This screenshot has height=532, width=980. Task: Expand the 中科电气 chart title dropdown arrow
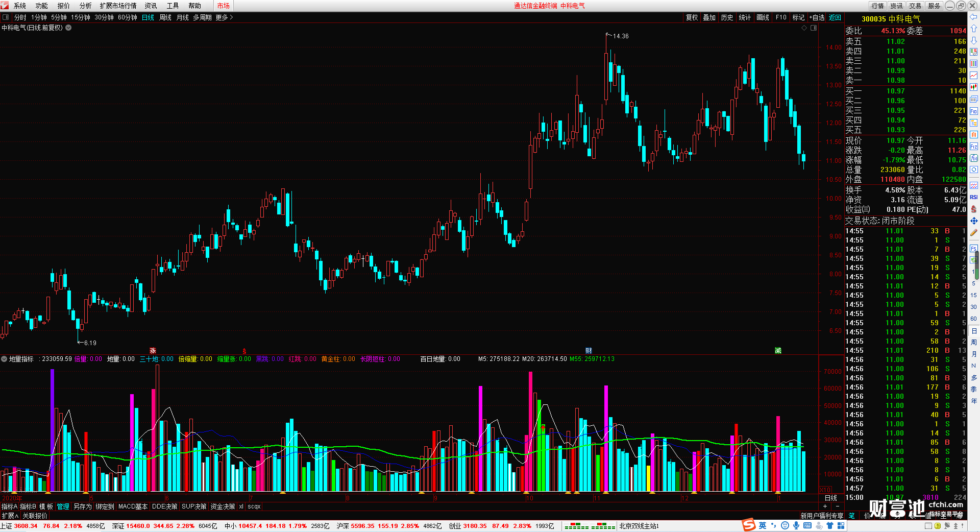coord(68,28)
